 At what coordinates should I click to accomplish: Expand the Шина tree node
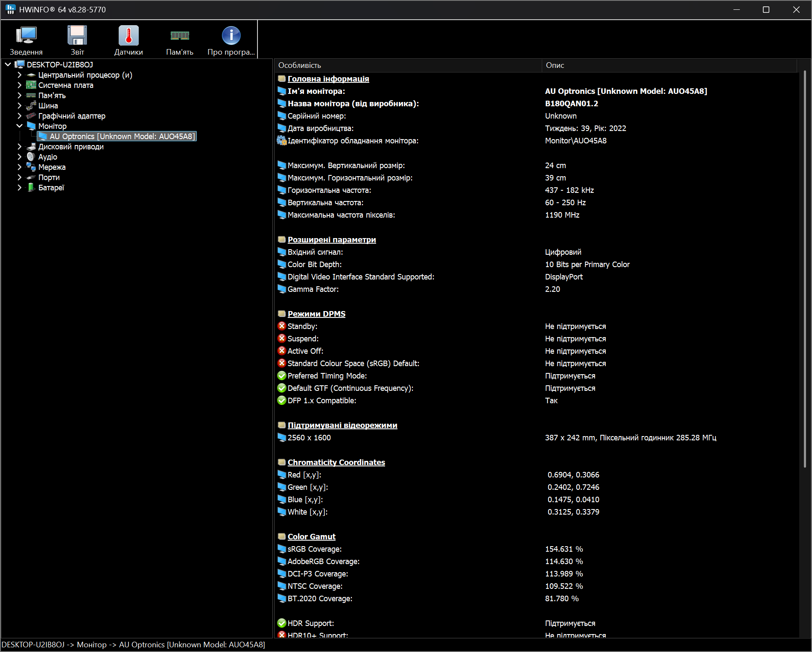[x=19, y=106]
